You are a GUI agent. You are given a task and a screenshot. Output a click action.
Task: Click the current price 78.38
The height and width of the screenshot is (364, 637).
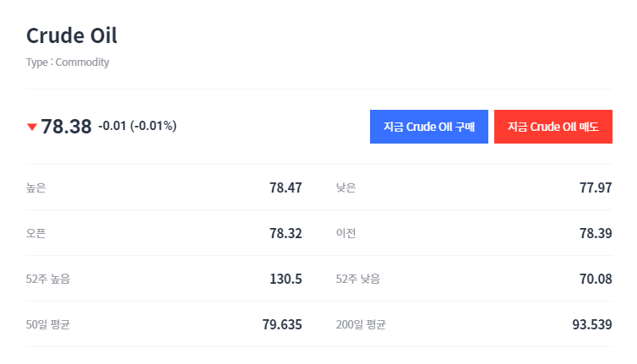pos(66,127)
